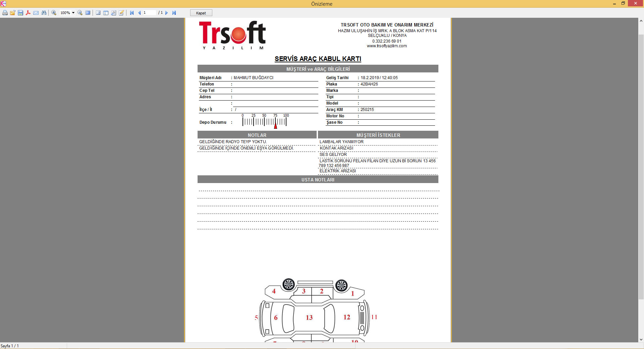The width and height of the screenshot is (644, 349).
Task: Click car diagram zone number 1
Action: point(353,293)
